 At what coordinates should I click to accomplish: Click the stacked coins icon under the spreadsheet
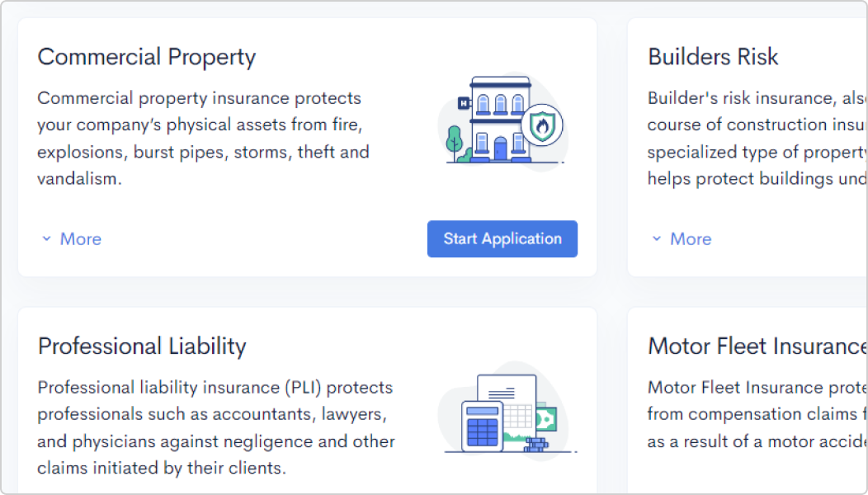coord(535,444)
